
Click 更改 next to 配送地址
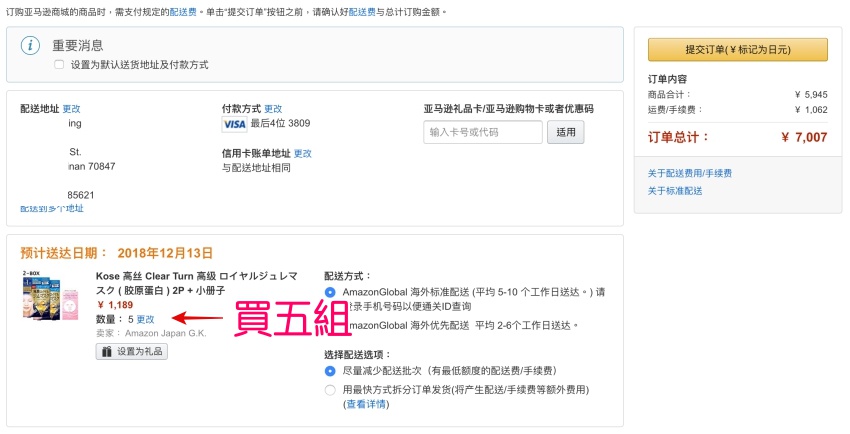[x=71, y=108]
